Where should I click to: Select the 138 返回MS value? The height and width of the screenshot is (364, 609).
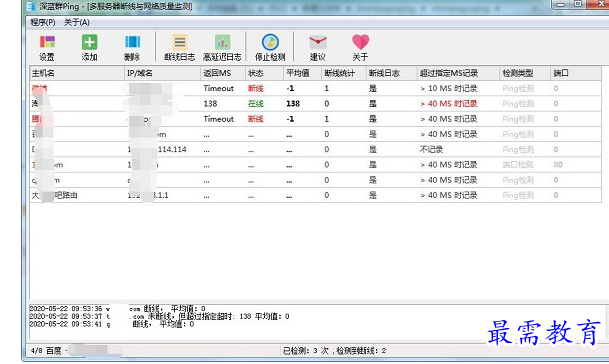pyautogui.click(x=211, y=104)
